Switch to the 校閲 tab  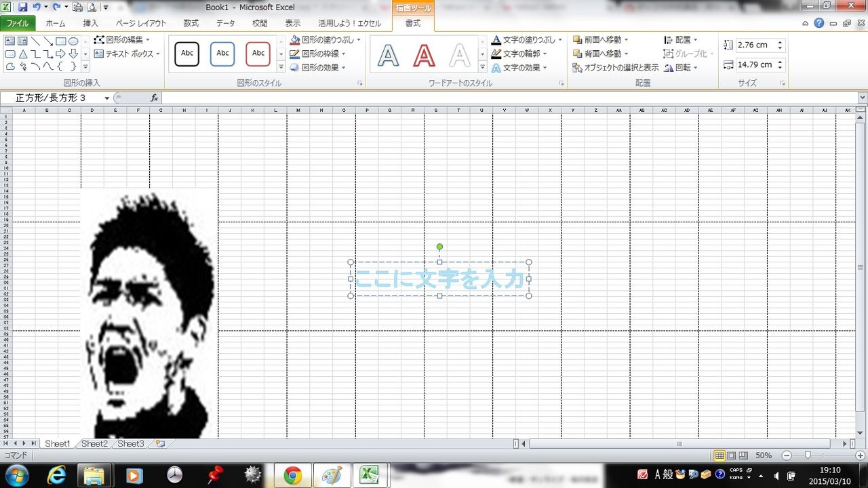click(x=260, y=23)
